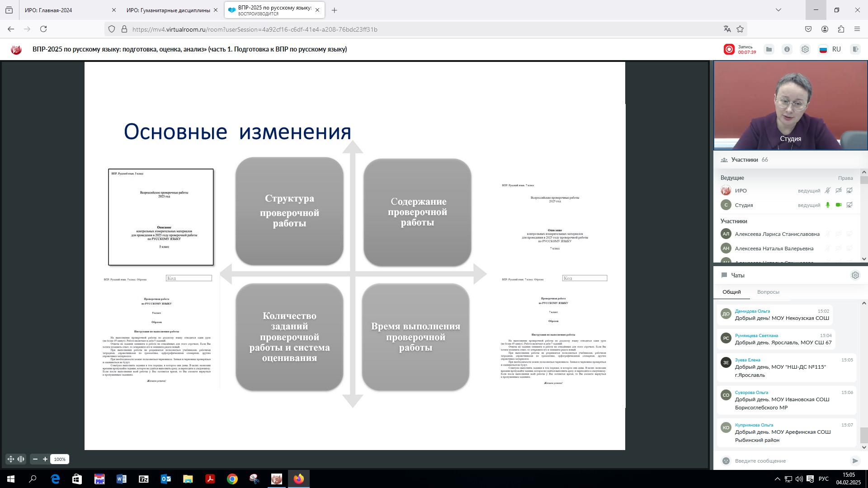Open the extensions puzzle icon
This screenshot has width=868, height=488.
click(x=841, y=29)
